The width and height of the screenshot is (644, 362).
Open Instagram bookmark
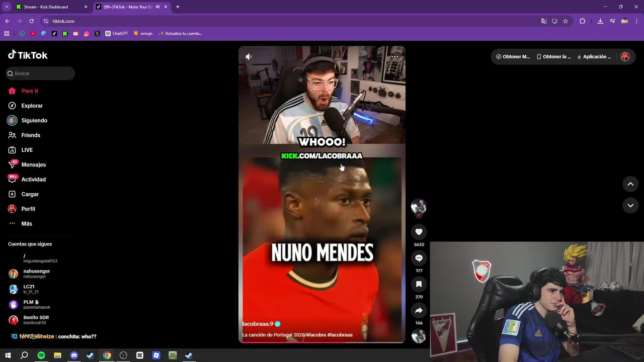click(87, 34)
